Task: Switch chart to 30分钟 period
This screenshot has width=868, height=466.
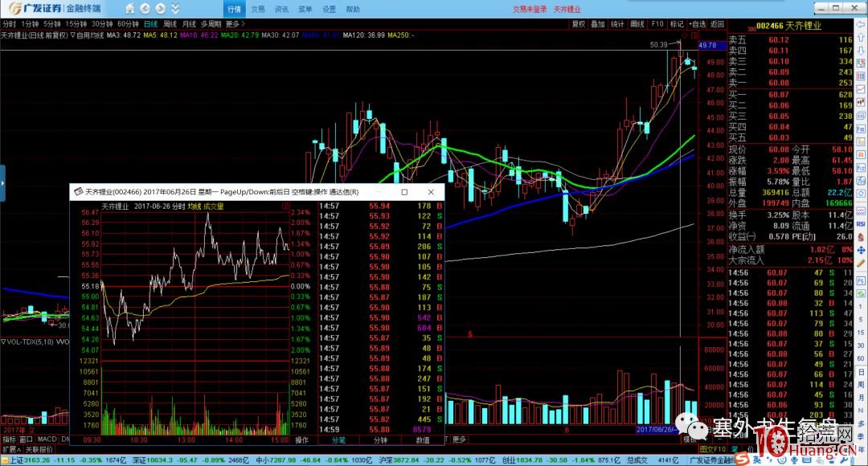Action: pos(102,24)
